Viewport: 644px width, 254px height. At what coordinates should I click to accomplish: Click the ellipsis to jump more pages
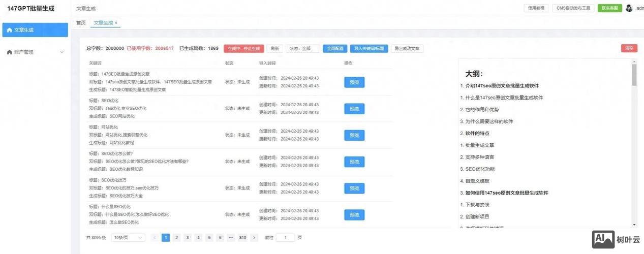[x=231, y=238]
